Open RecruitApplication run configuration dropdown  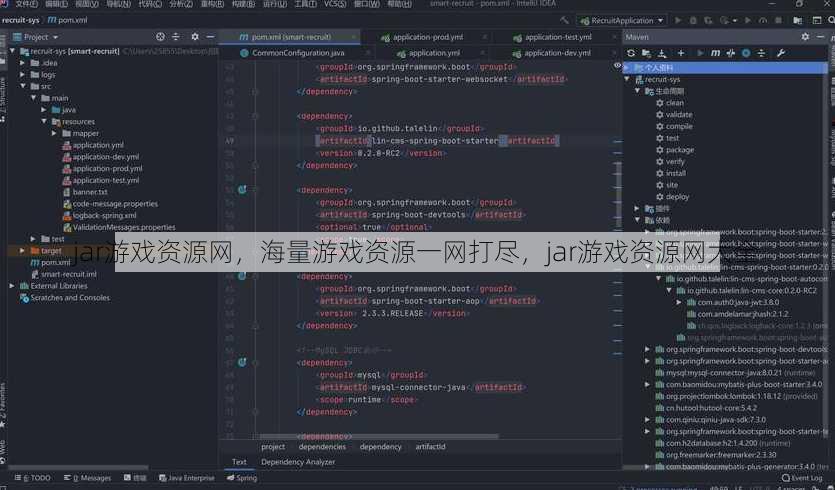[x=622, y=20]
